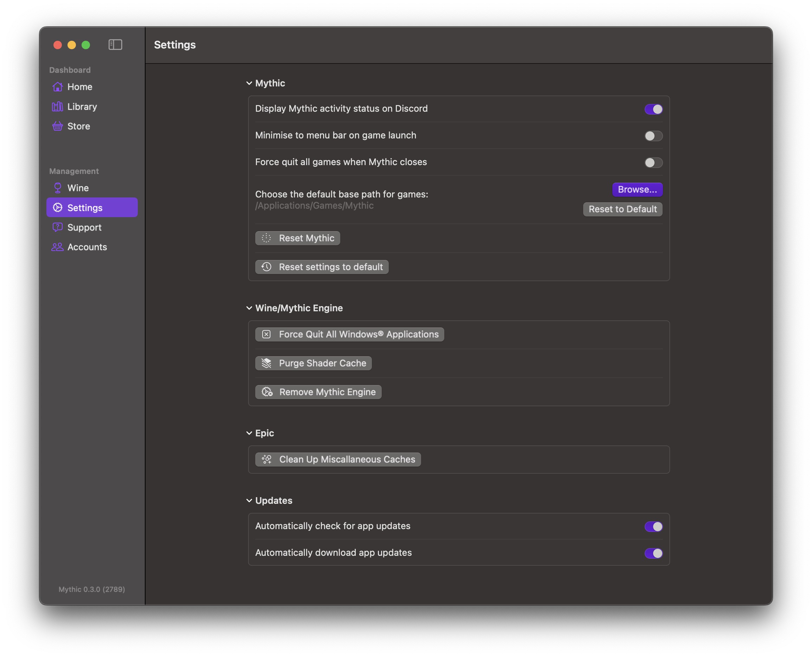Click Remove Mythic Engine label
The image size is (812, 657).
328,392
